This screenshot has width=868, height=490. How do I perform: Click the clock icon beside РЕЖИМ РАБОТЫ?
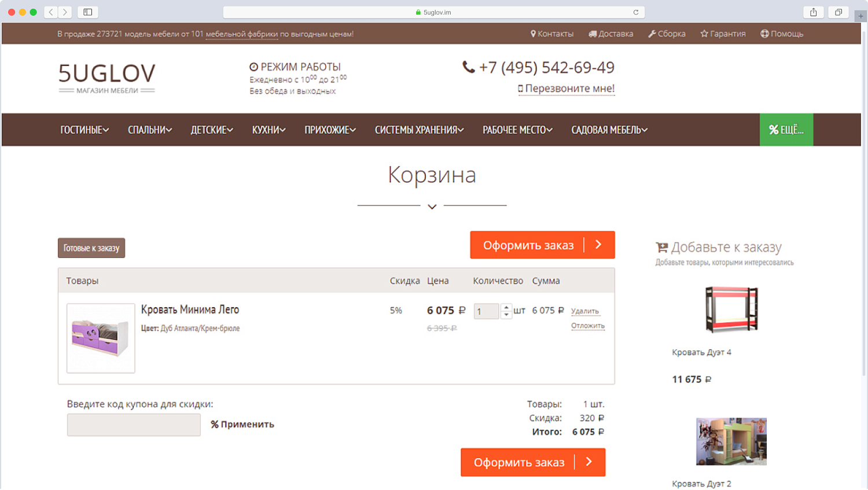coord(253,67)
